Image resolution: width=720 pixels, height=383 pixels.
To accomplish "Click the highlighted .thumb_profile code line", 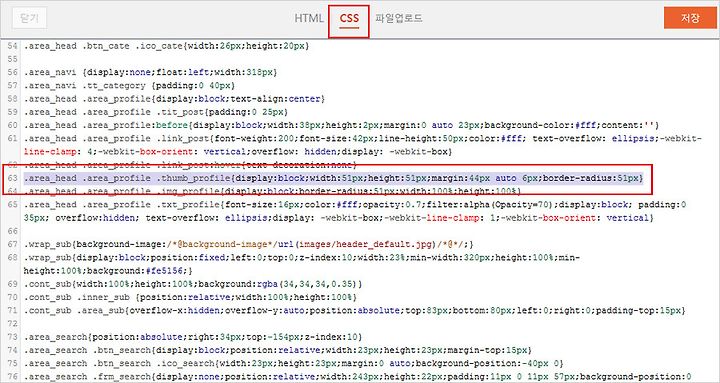I will tap(334, 178).
